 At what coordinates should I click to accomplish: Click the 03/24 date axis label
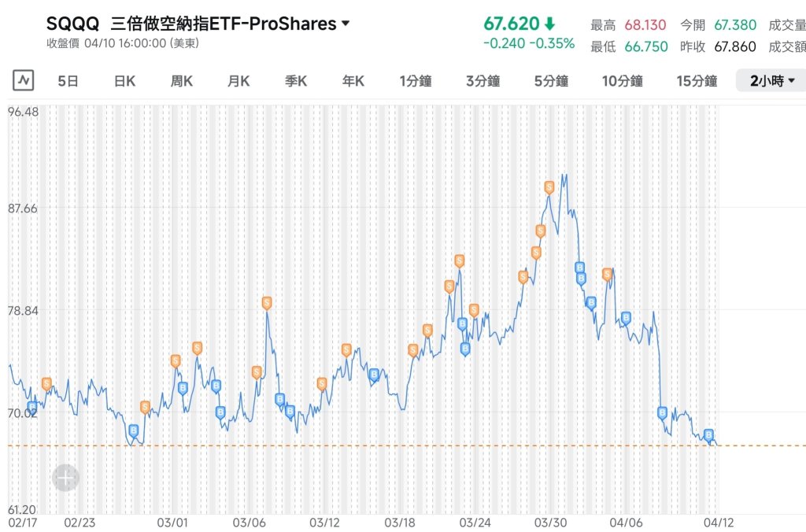click(475, 523)
